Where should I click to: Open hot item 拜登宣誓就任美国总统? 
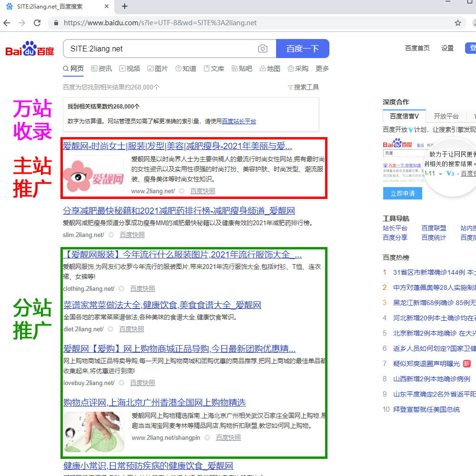[426, 409]
